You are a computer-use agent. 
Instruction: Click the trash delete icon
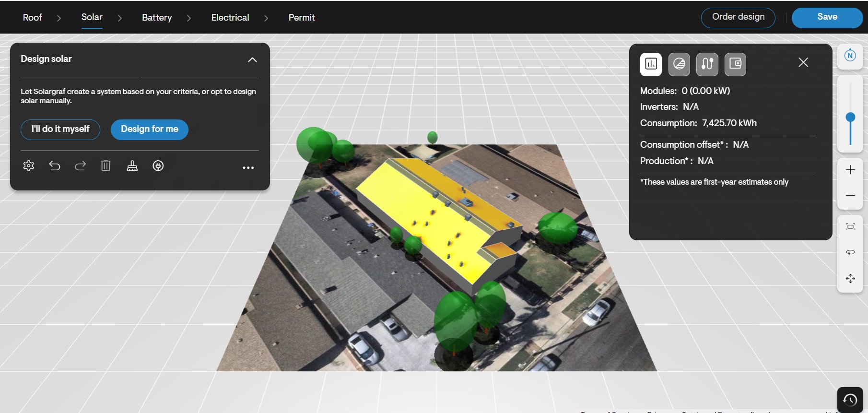[106, 166]
